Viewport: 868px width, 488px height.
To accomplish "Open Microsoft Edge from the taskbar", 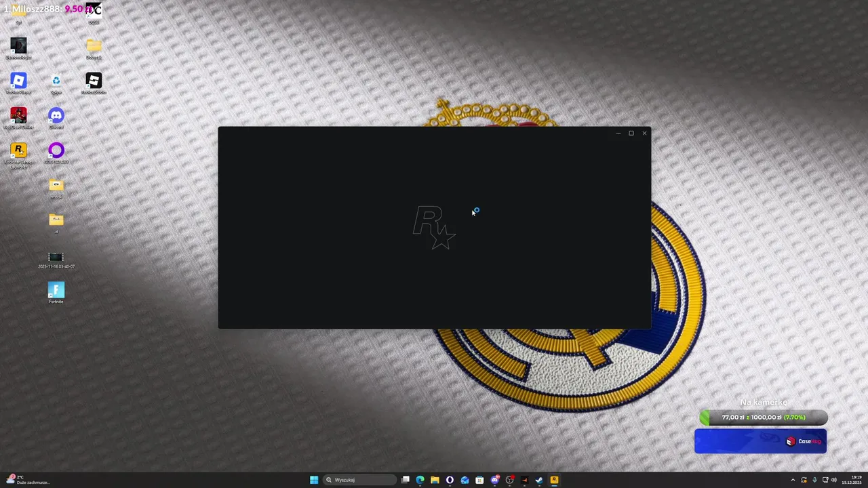I will click(x=420, y=480).
